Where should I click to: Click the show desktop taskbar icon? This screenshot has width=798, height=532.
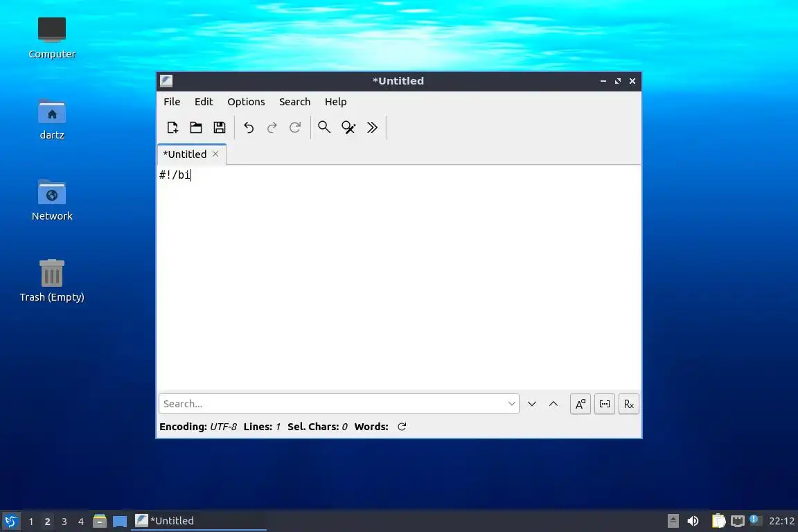pyautogui.click(x=120, y=522)
